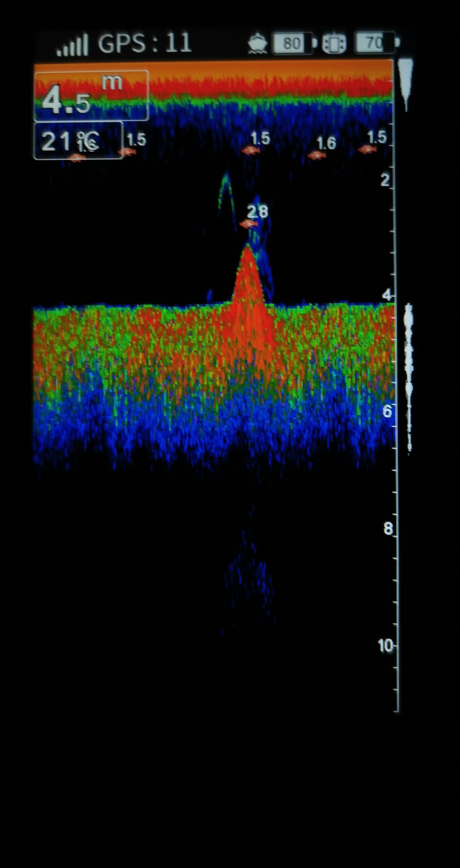Screen dimensions: 460x868
Task: Tap the green arch echo left of the 2.8 fish
Action: tap(226, 193)
